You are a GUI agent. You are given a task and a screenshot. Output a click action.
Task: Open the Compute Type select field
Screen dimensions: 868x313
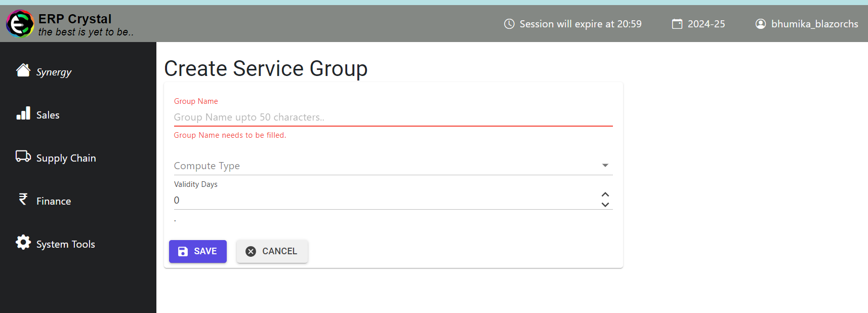[385, 166]
